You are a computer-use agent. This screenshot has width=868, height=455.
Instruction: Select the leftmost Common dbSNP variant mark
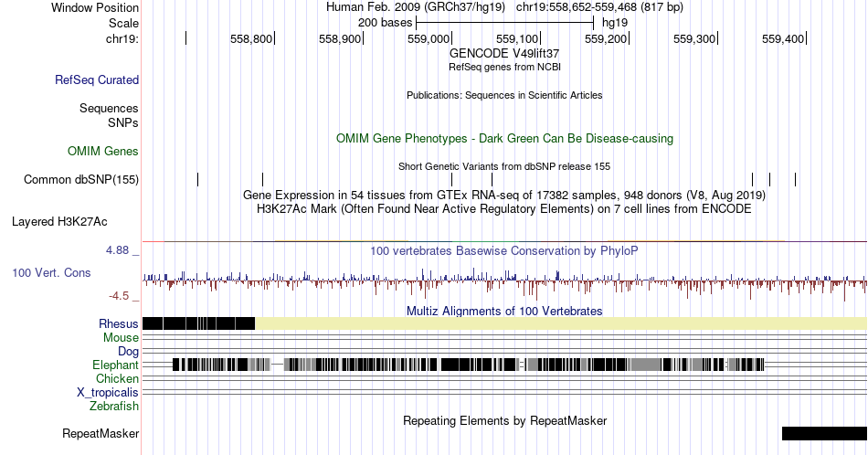[197, 179]
